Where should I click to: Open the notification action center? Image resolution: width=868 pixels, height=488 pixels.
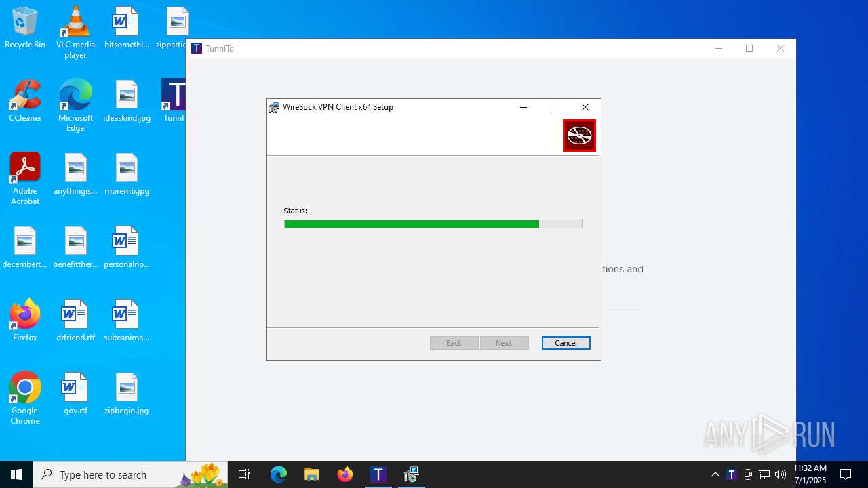click(x=846, y=474)
